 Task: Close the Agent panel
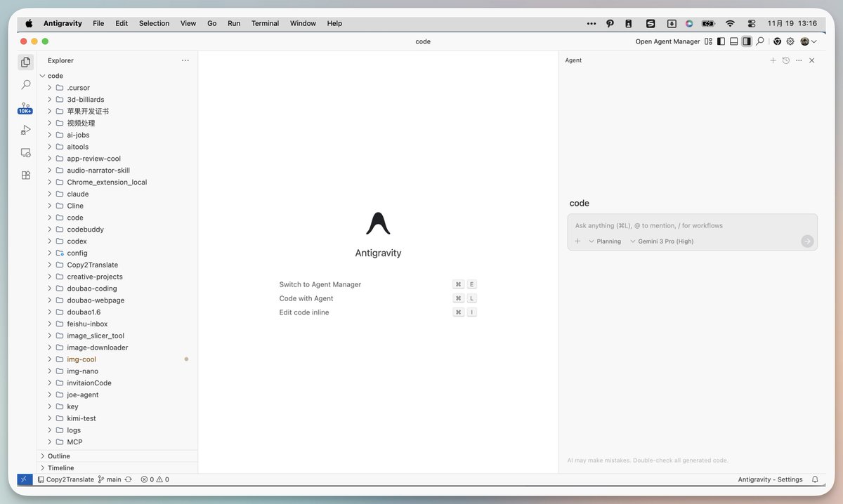coord(812,60)
